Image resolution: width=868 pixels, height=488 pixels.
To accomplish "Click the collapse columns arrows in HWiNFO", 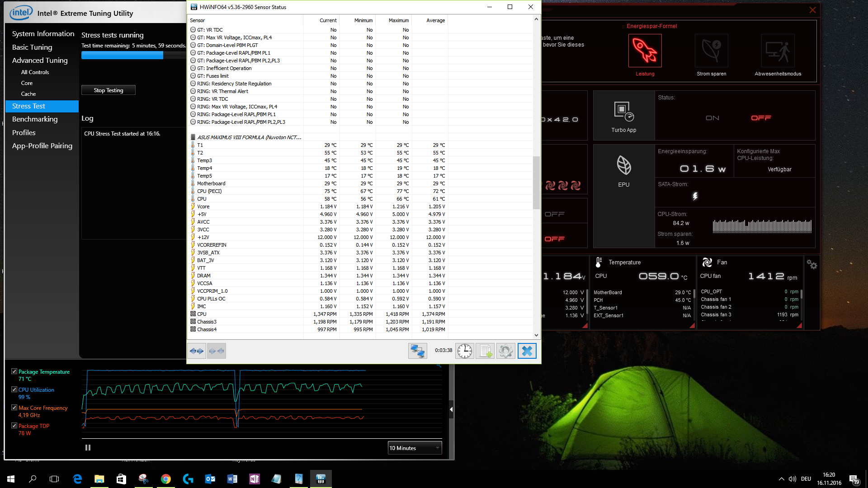I will click(x=217, y=351).
